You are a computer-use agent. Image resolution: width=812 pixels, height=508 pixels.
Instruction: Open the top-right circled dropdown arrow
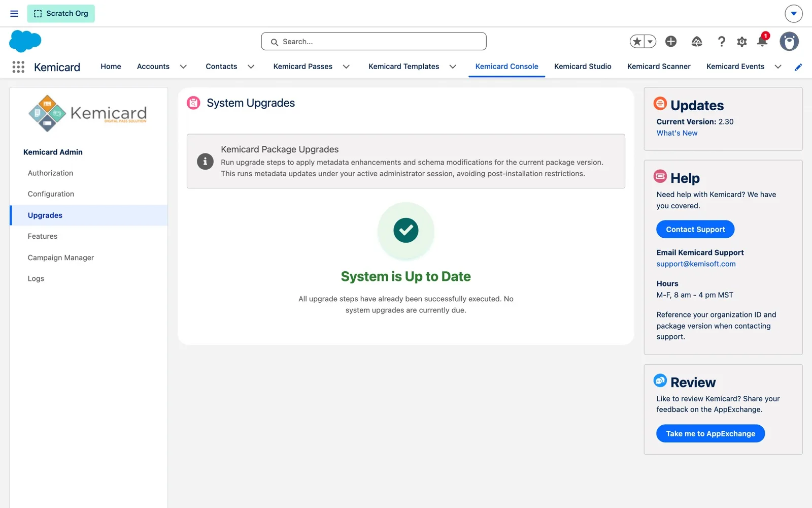pyautogui.click(x=794, y=14)
